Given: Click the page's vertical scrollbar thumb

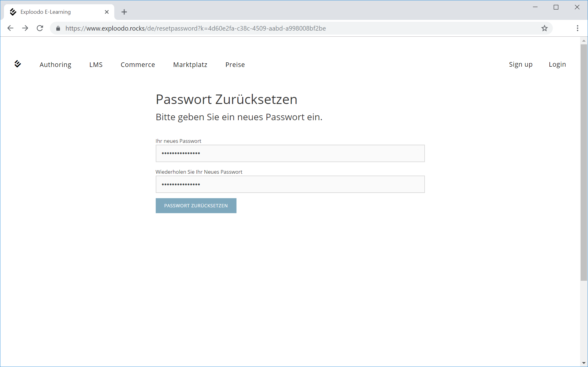Looking at the screenshot, I should pos(583,162).
